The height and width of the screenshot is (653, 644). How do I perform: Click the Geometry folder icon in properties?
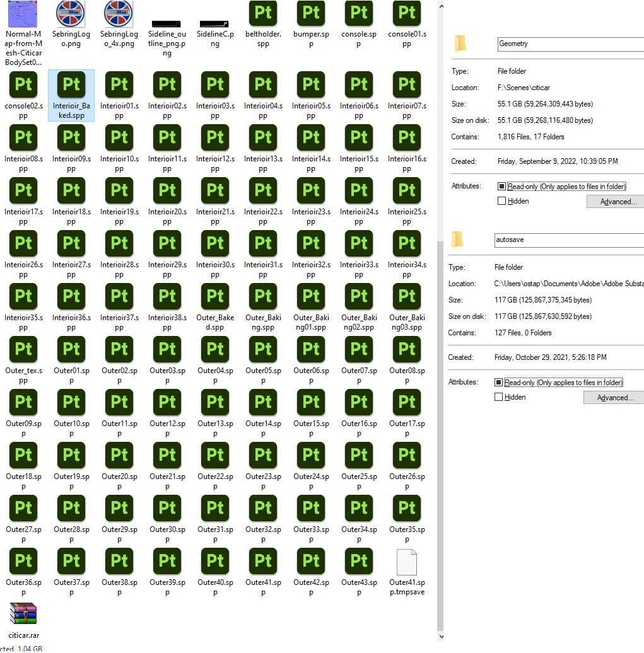pyautogui.click(x=460, y=43)
